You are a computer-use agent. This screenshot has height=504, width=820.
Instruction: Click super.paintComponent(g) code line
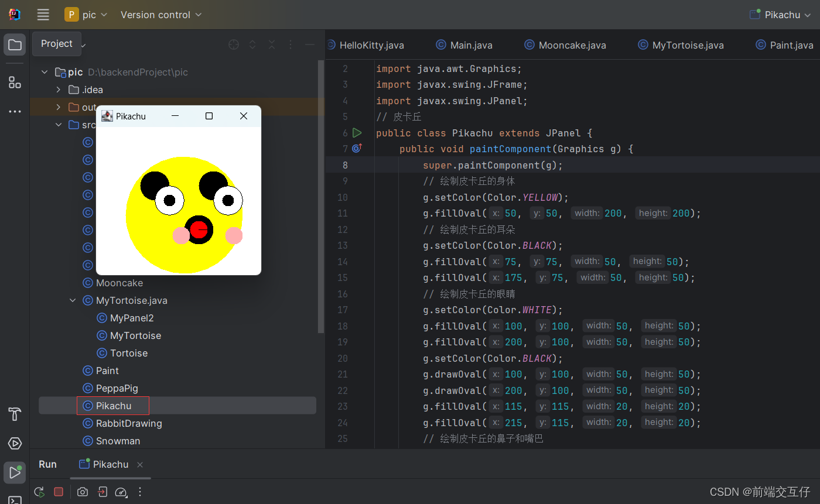point(493,165)
